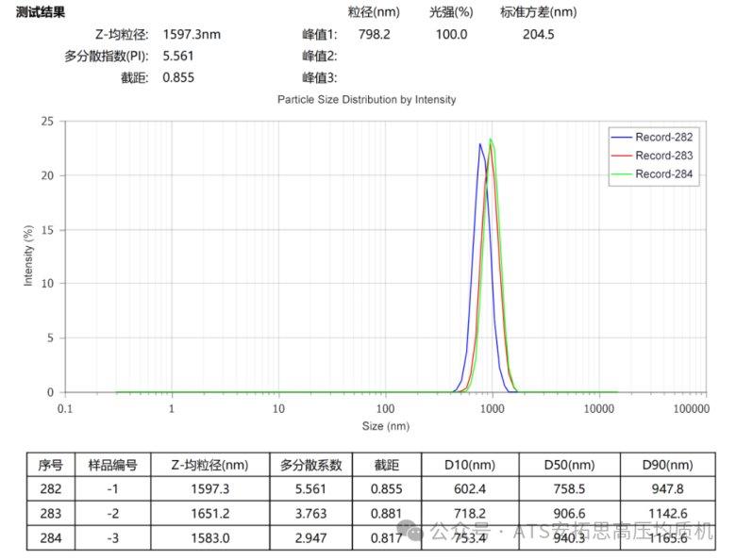Click the red Record-283 legend line
The width and height of the screenshot is (736, 560).
[x=621, y=156]
